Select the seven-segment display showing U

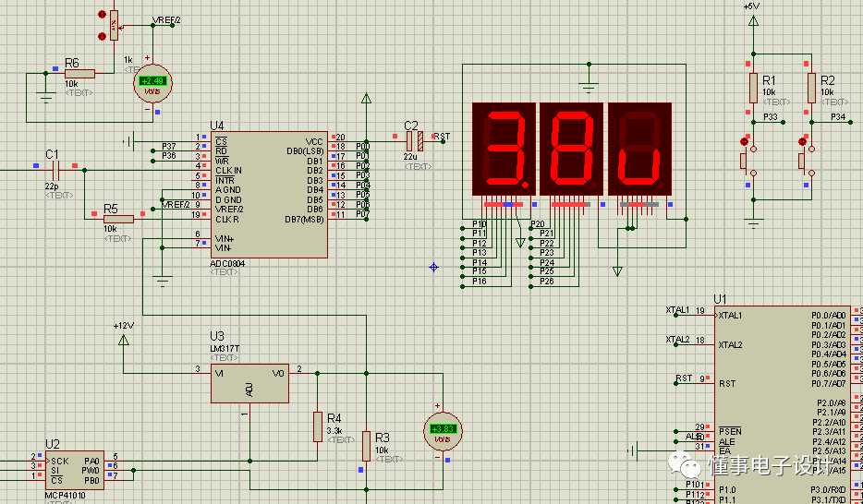(639, 149)
